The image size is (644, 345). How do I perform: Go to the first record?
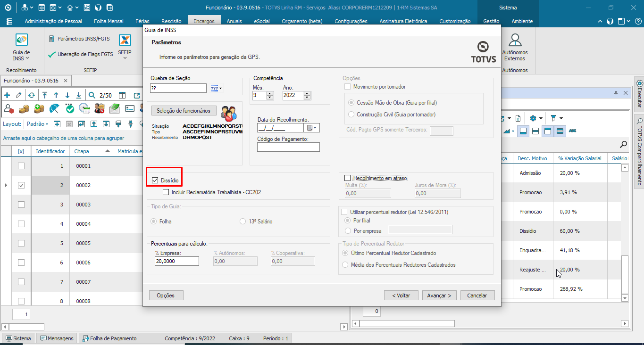click(x=45, y=95)
